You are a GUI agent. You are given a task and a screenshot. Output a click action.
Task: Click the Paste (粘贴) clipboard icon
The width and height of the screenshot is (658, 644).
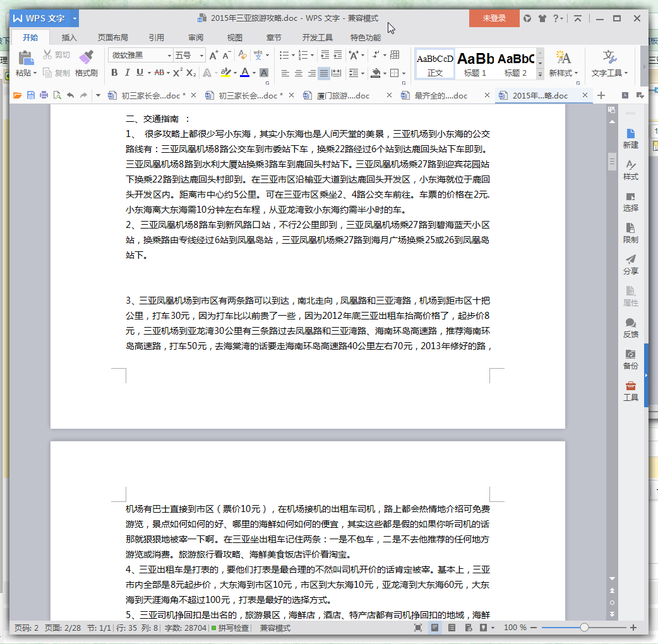pyautogui.click(x=26, y=58)
